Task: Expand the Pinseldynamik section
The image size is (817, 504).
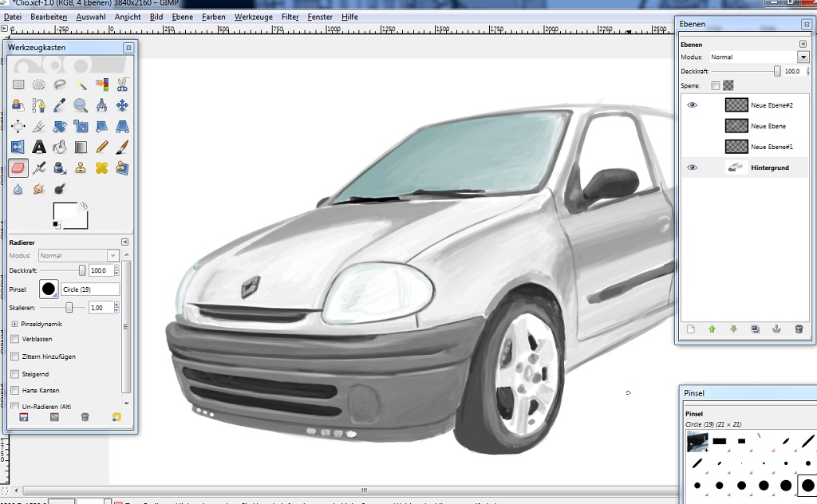Action: tap(15, 325)
